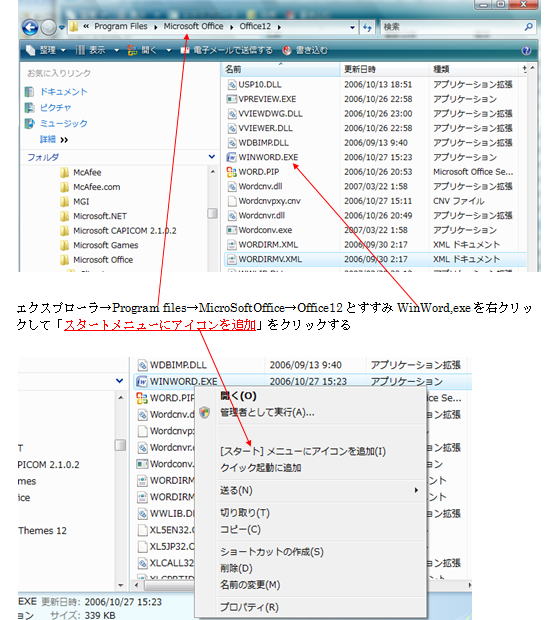Open the address bar history dropdown
Screen dimensions: 549x620
click(x=352, y=27)
